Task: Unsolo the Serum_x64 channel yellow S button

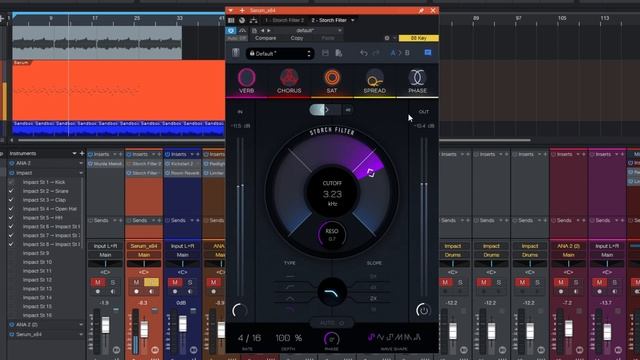Action: [x=151, y=282]
